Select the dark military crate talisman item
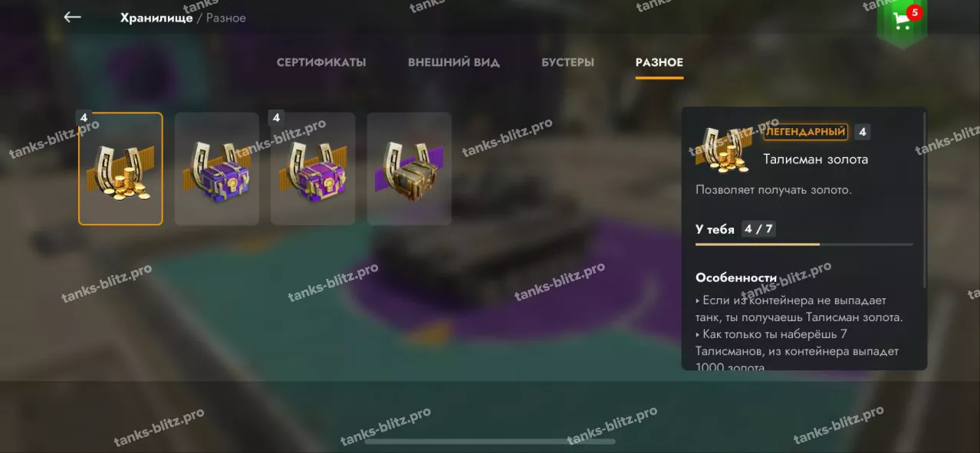Image resolution: width=980 pixels, height=453 pixels. 409,169
